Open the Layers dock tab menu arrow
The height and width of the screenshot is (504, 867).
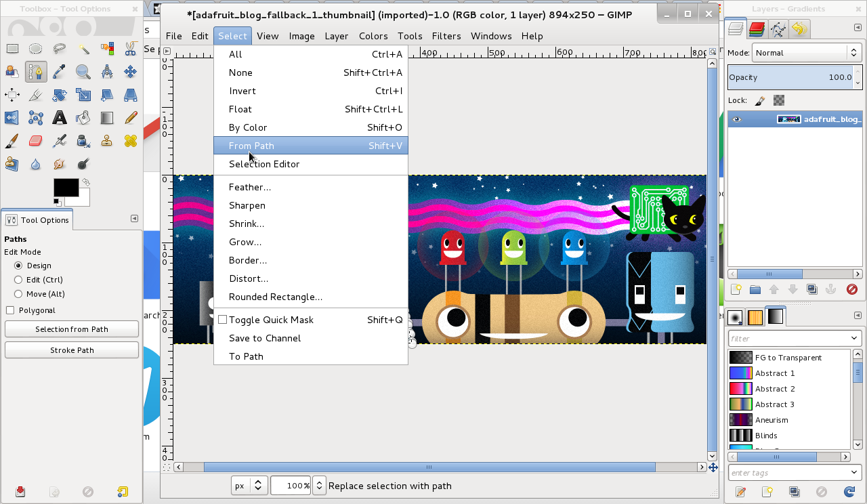click(x=856, y=29)
